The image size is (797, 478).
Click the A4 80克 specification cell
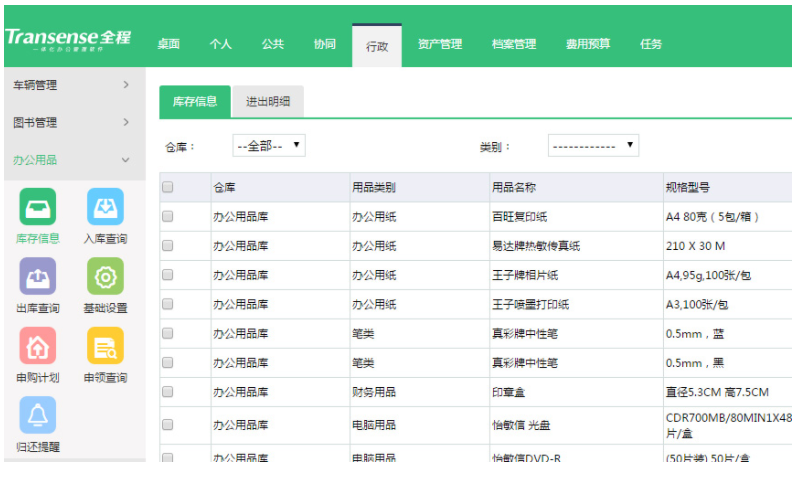click(728, 217)
